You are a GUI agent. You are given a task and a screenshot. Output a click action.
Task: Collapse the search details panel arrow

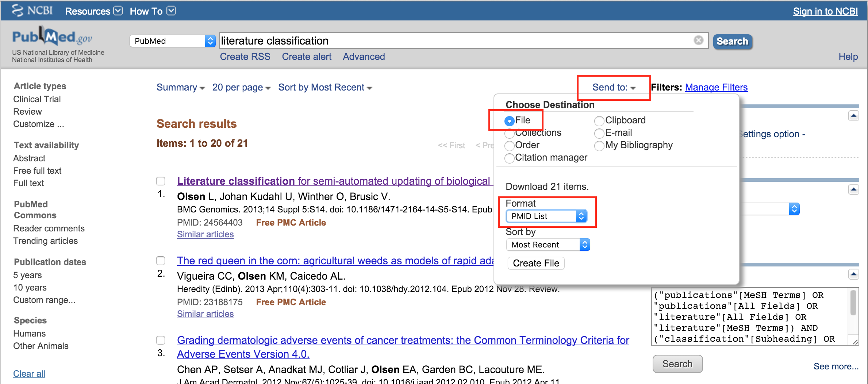853,274
